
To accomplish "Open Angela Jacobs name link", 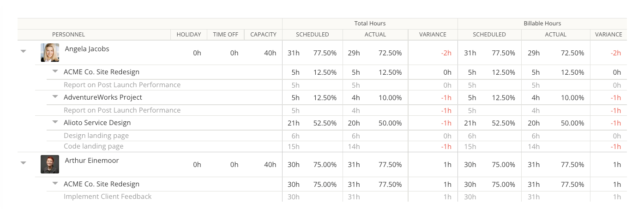I will (x=87, y=49).
